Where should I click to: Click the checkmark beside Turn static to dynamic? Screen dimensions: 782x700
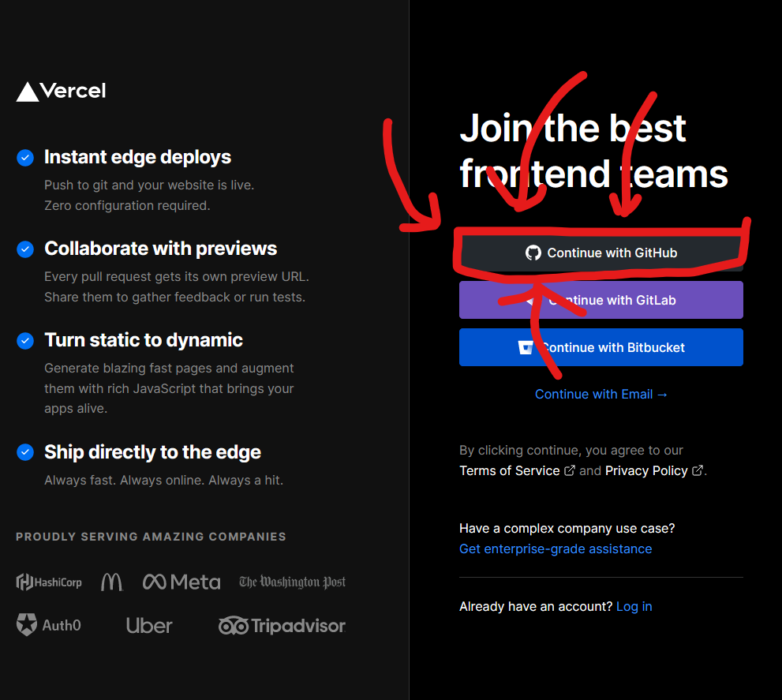(25, 341)
